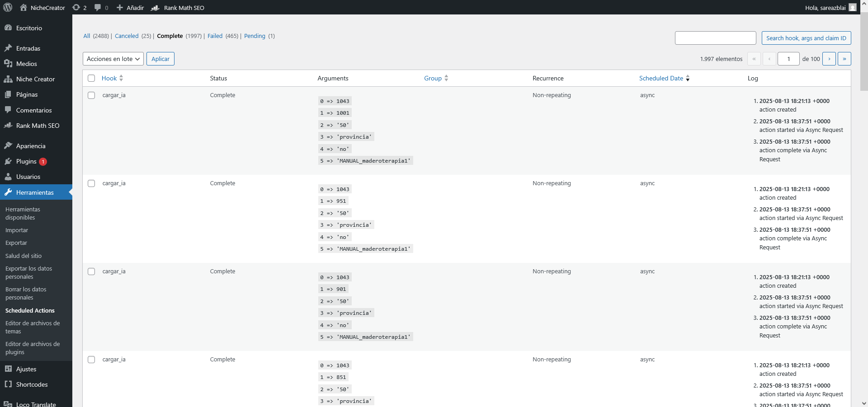Click the Medios media icon
This screenshot has width=868, height=407.
pos(8,63)
